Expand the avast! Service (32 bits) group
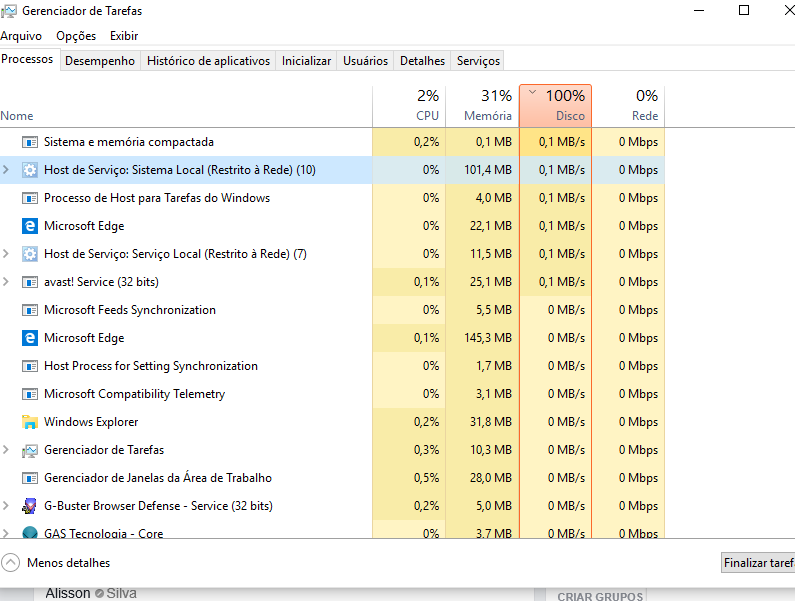 (6, 281)
